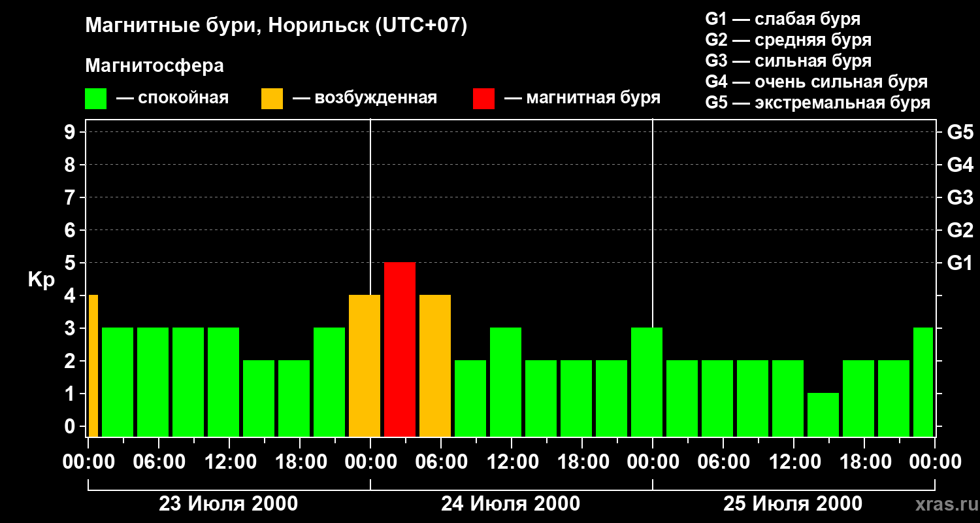980x523 pixels.
Task: Click the chart title 'Магнитные бури, Норильск (UTC+07)'
Action: click(276, 26)
